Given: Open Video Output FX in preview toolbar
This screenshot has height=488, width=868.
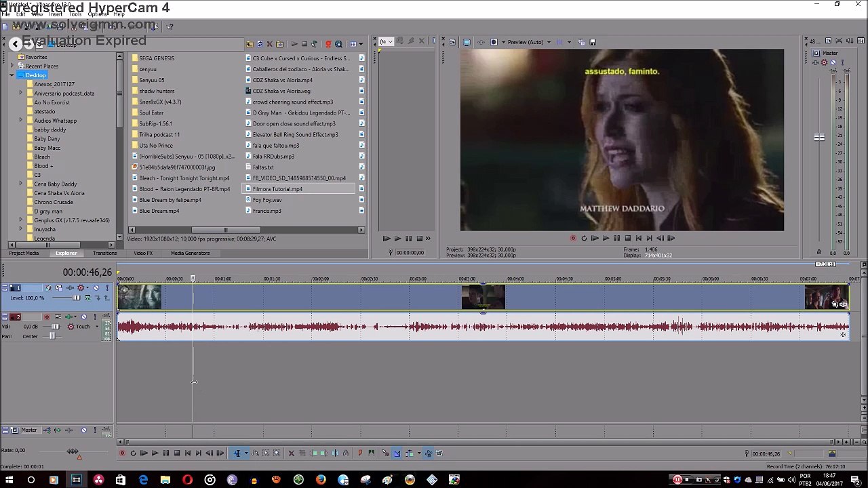Looking at the screenshot, I should click(481, 42).
